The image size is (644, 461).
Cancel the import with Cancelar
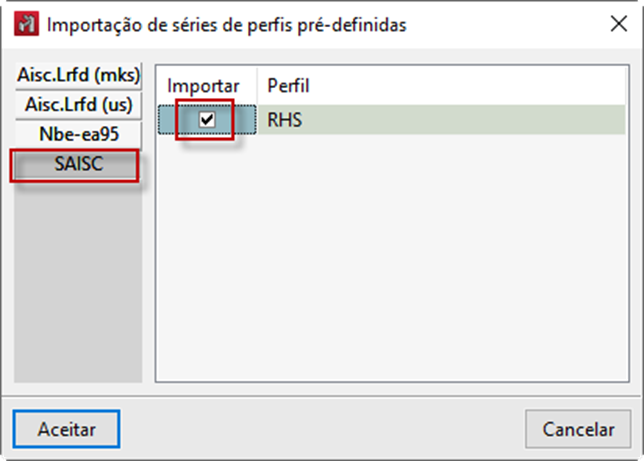[x=578, y=429]
